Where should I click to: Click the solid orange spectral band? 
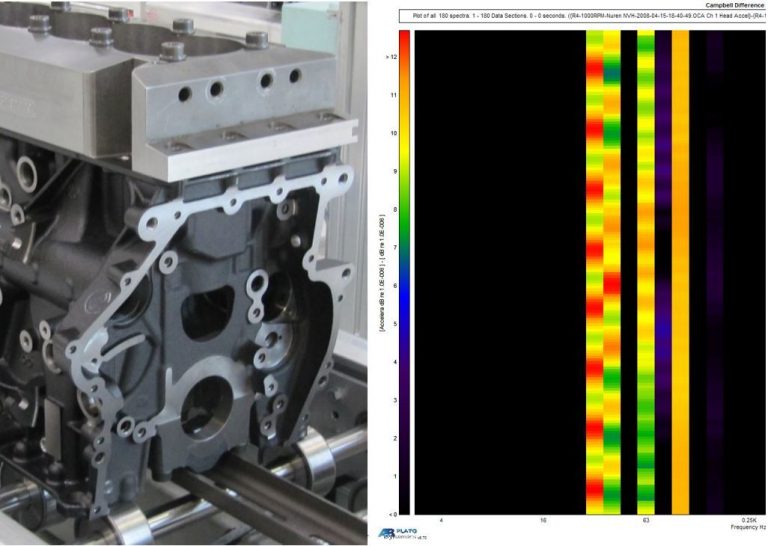click(x=680, y=272)
